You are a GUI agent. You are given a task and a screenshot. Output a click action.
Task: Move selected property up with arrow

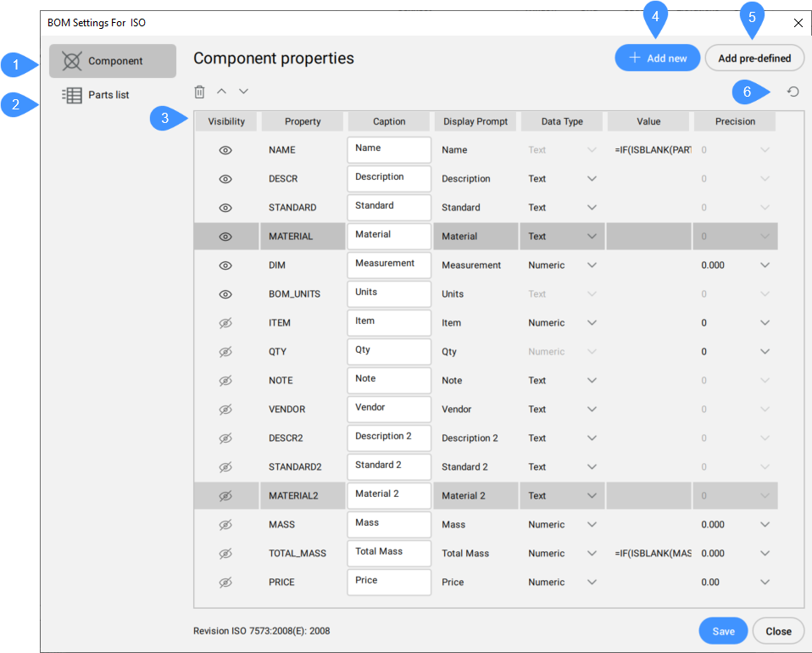pyautogui.click(x=221, y=92)
